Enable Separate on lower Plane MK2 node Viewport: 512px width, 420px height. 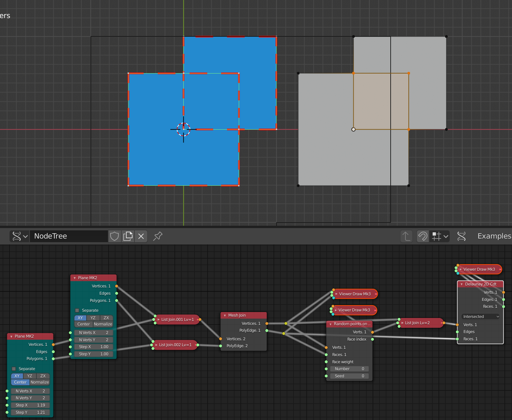pos(14,369)
